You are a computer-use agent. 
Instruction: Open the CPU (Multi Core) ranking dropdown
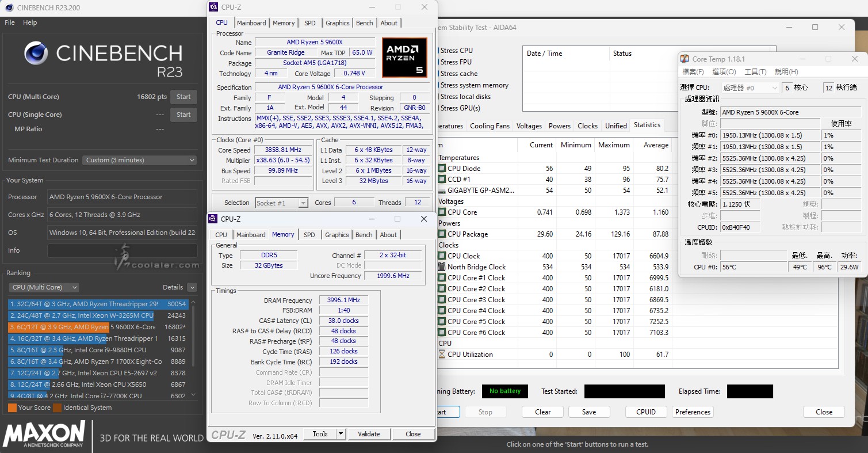[44, 287]
